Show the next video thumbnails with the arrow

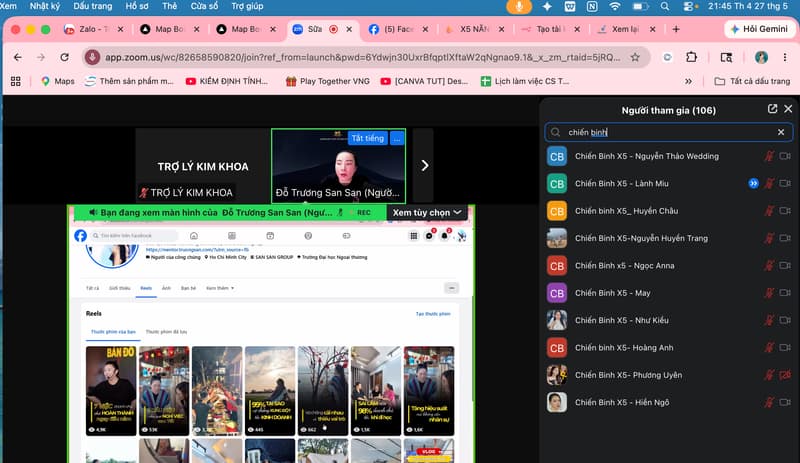pyautogui.click(x=424, y=165)
